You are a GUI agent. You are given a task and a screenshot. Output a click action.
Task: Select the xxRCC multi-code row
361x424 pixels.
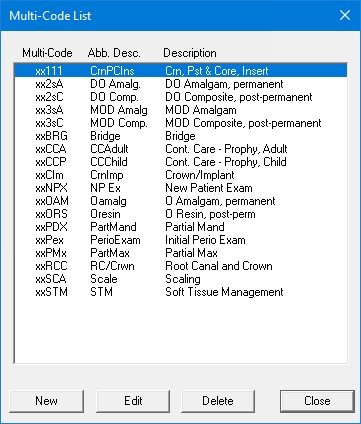(181, 266)
